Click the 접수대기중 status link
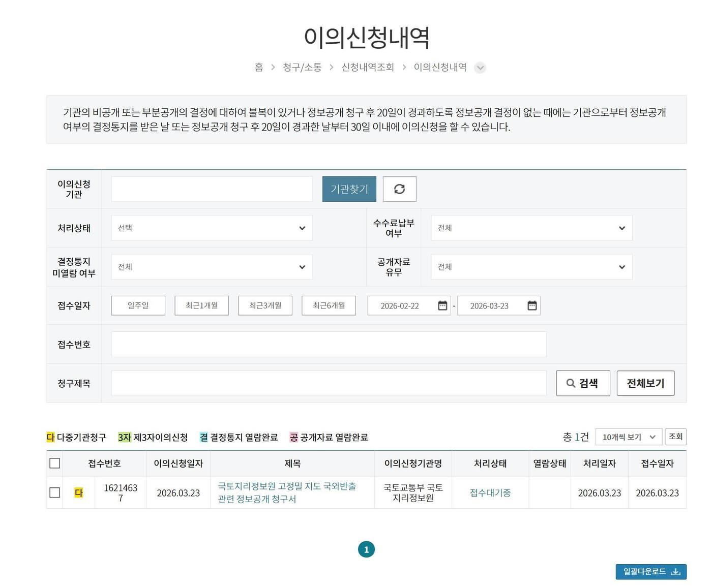 pyautogui.click(x=490, y=492)
